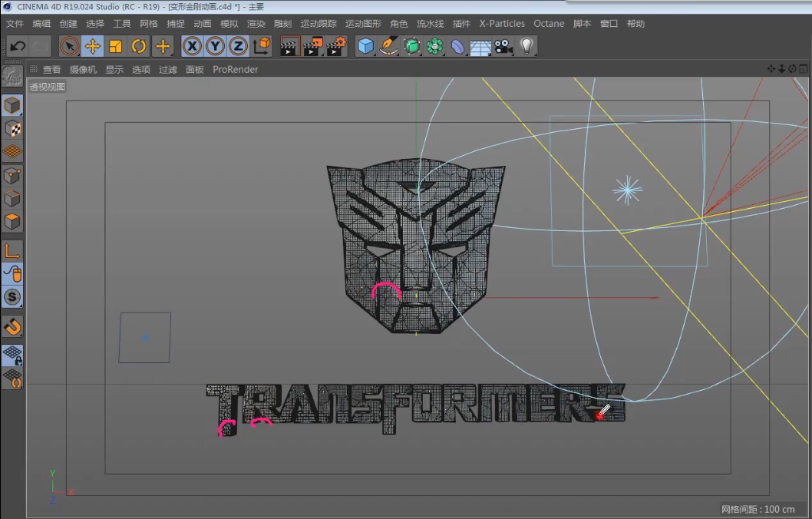Open the 模拟 menu
Screen dimensions: 812x519
229,24
